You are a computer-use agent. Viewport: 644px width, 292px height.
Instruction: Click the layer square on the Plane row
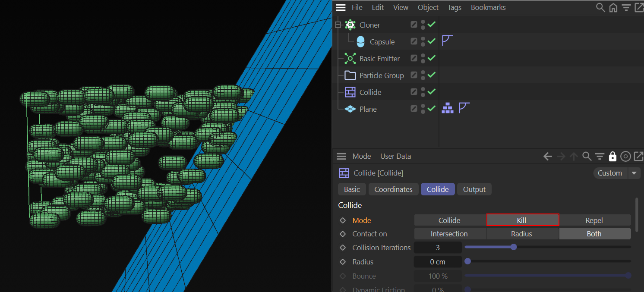pos(414,109)
